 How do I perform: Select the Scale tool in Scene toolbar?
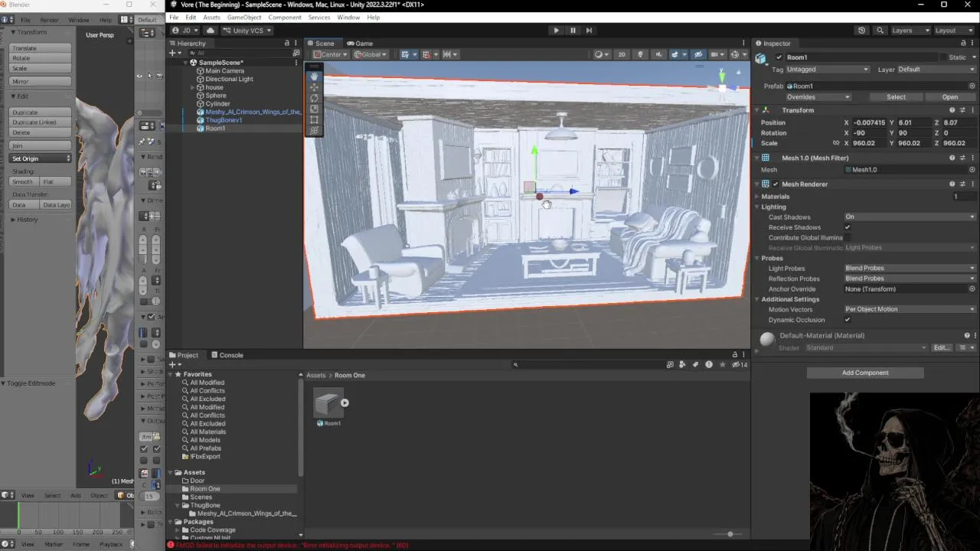[314, 109]
